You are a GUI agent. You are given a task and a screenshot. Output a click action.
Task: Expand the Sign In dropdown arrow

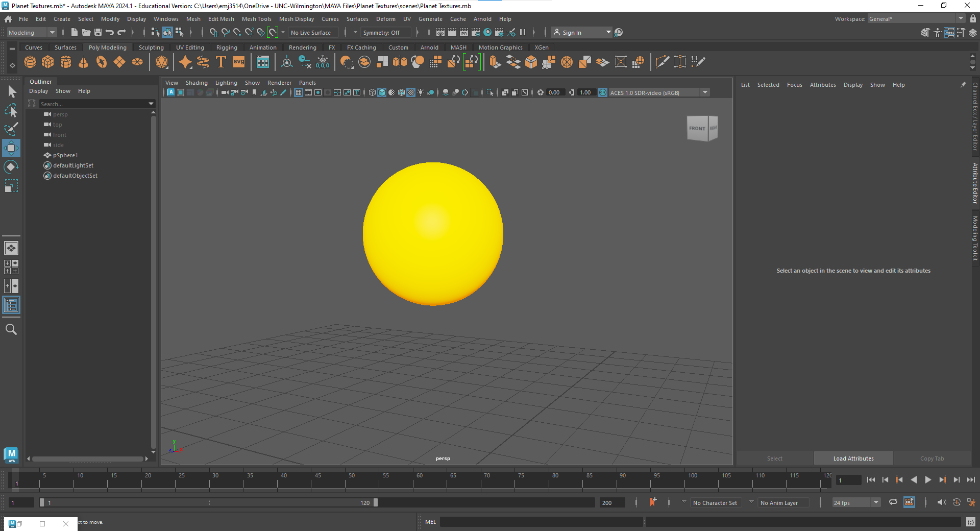pyautogui.click(x=608, y=32)
